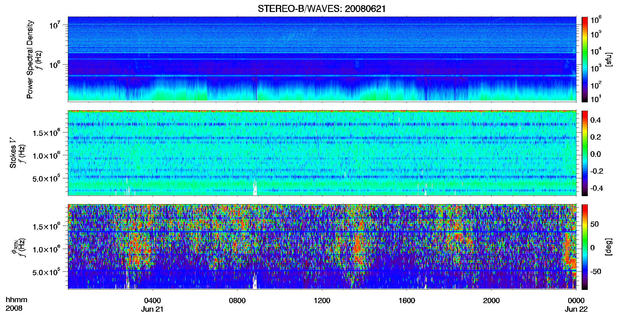Click the Stokes V color bar

(585, 153)
